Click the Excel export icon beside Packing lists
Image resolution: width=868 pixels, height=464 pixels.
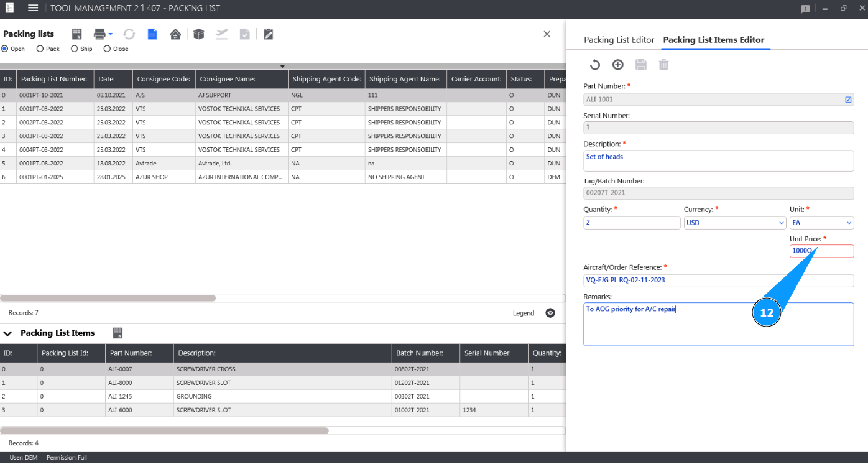click(x=77, y=34)
